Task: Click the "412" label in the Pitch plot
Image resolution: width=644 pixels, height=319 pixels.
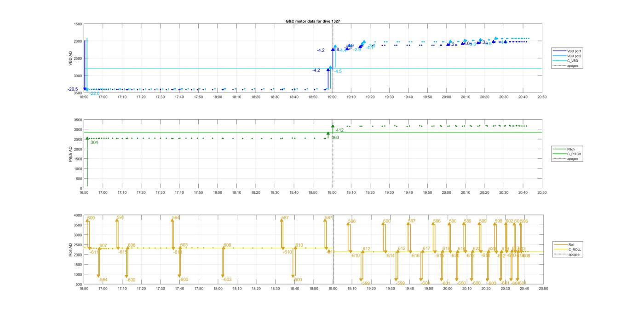Action: coord(339,130)
